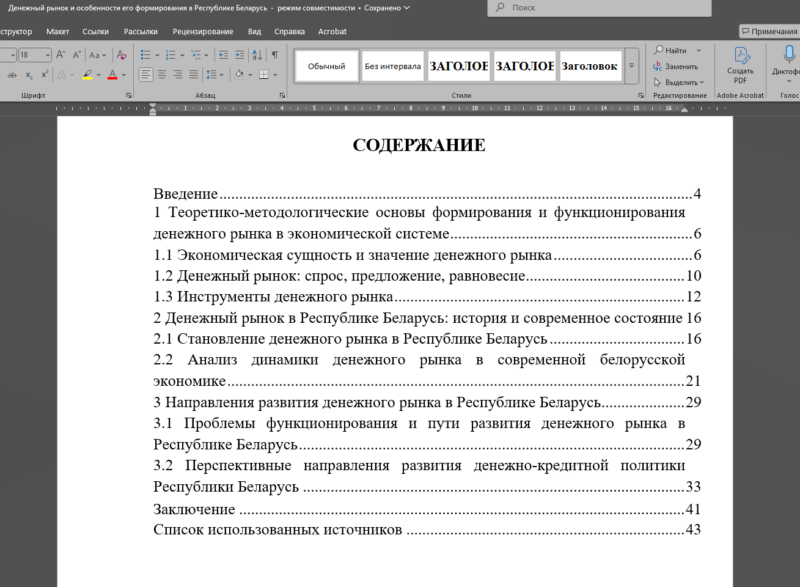
Task: Apply the Обычный style
Action: coord(327,66)
